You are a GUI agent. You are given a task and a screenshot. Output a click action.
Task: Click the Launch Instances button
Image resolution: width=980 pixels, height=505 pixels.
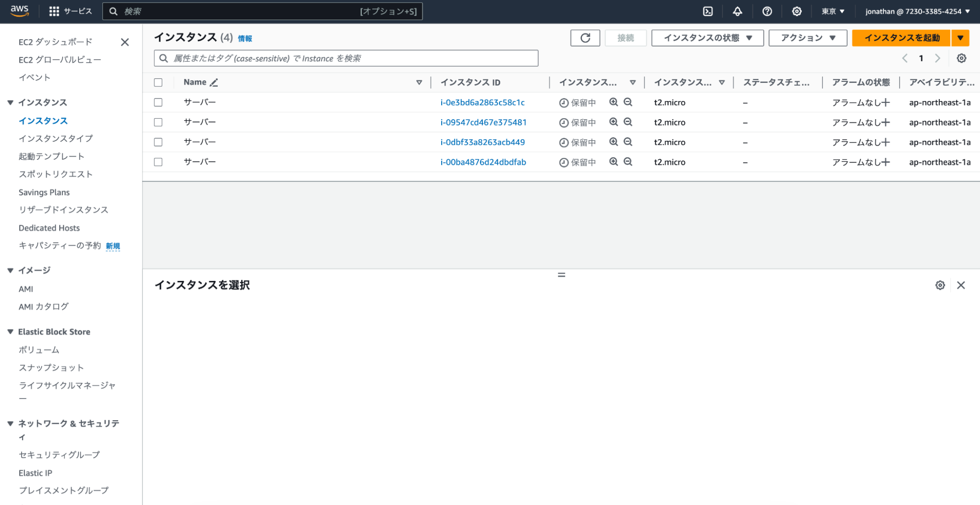click(x=902, y=38)
